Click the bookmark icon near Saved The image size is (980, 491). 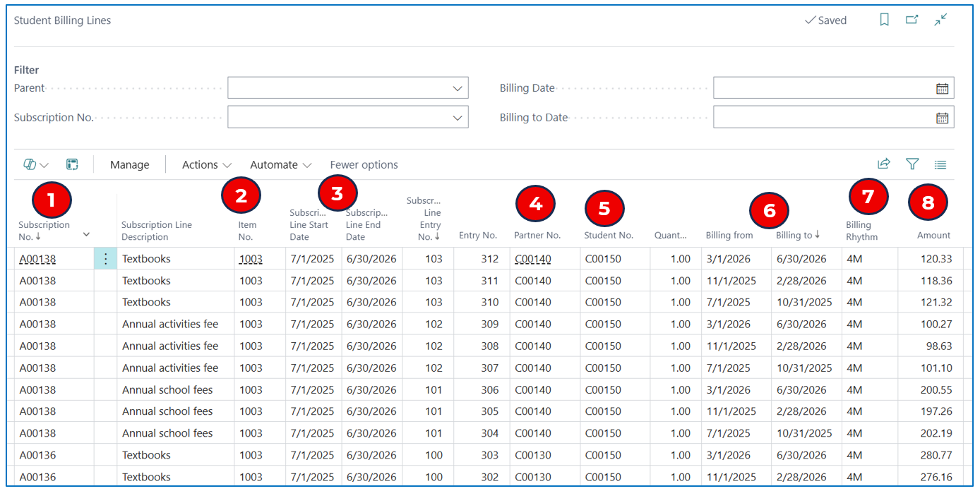(884, 20)
